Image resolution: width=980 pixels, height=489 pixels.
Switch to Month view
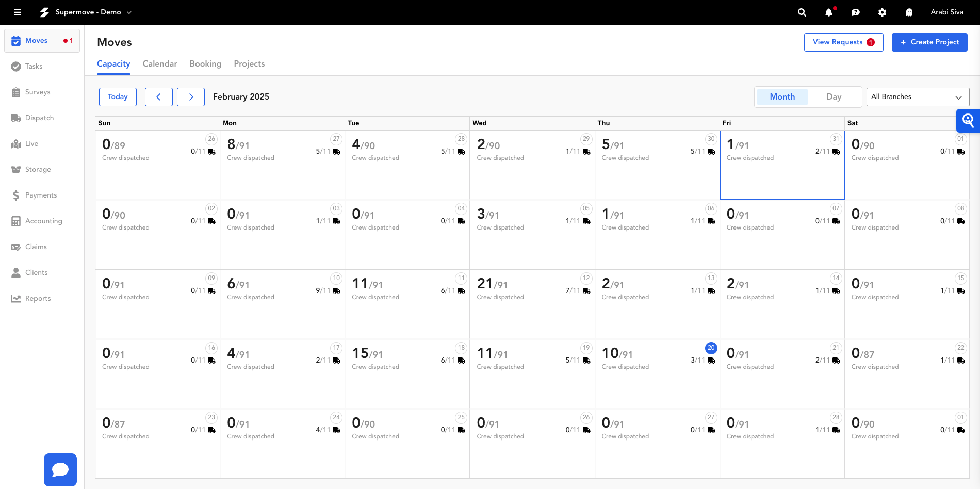pyautogui.click(x=782, y=97)
